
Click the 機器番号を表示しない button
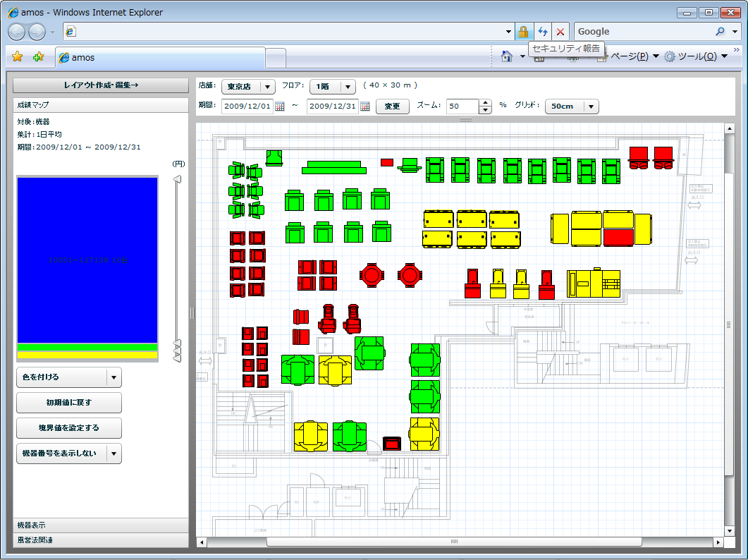(62, 454)
